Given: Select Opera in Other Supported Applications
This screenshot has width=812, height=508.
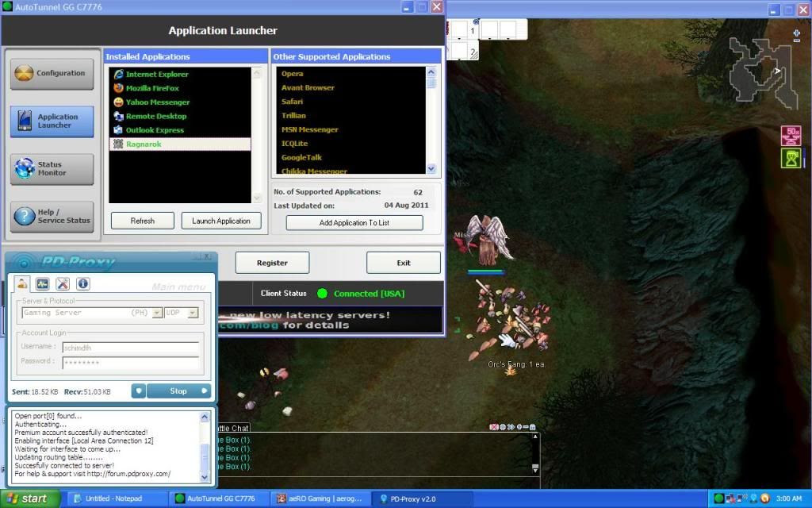Looking at the screenshot, I should point(293,74).
